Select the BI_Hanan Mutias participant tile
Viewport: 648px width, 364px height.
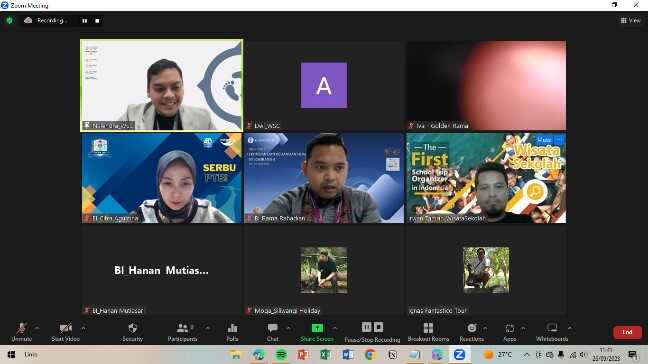(x=162, y=270)
